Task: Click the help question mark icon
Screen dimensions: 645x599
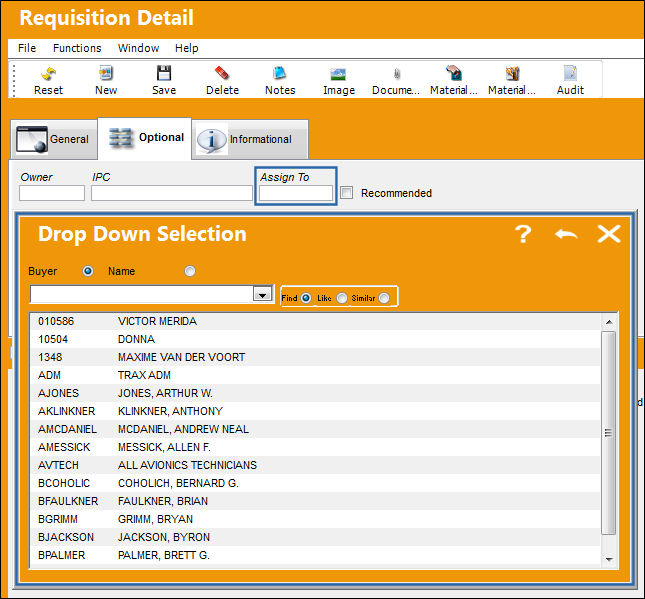Action: tap(523, 234)
